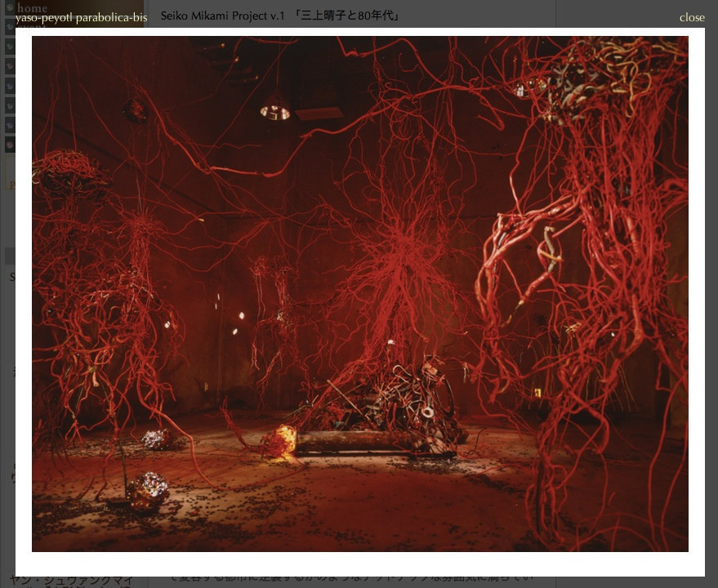Select the fifth bullet icon in left sidebar
Image resolution: width=718 pixels, height=588 pixels.
point(9,86)
